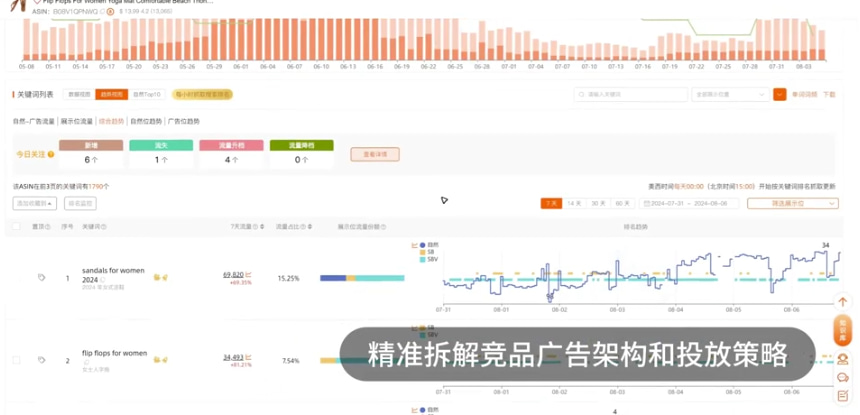Copy keyword sandals for women 2024
The image size is (860, 415).
103,280
